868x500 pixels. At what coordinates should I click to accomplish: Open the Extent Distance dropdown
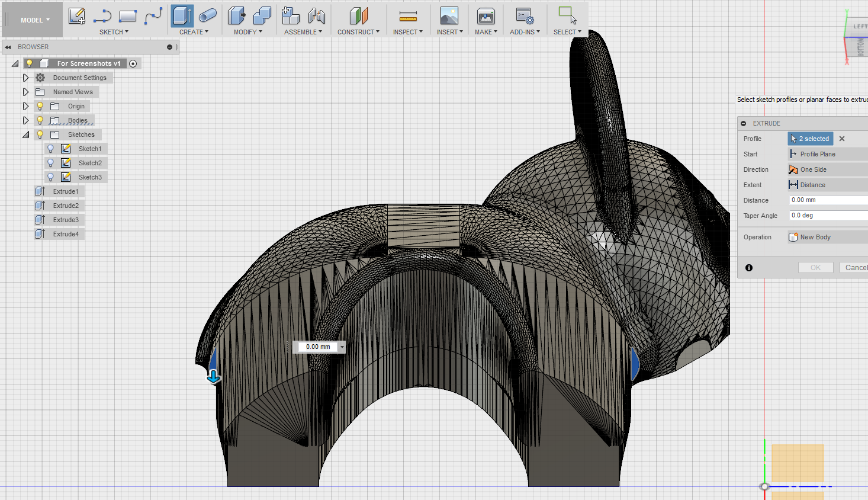pos(828,185)
